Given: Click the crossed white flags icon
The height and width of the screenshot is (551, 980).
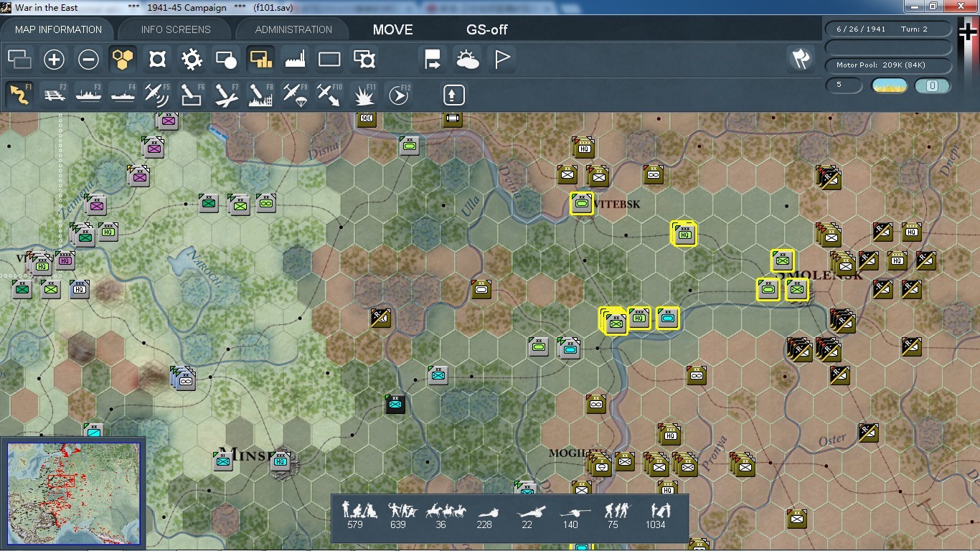Looking at the screenshot, I should 800,59.
